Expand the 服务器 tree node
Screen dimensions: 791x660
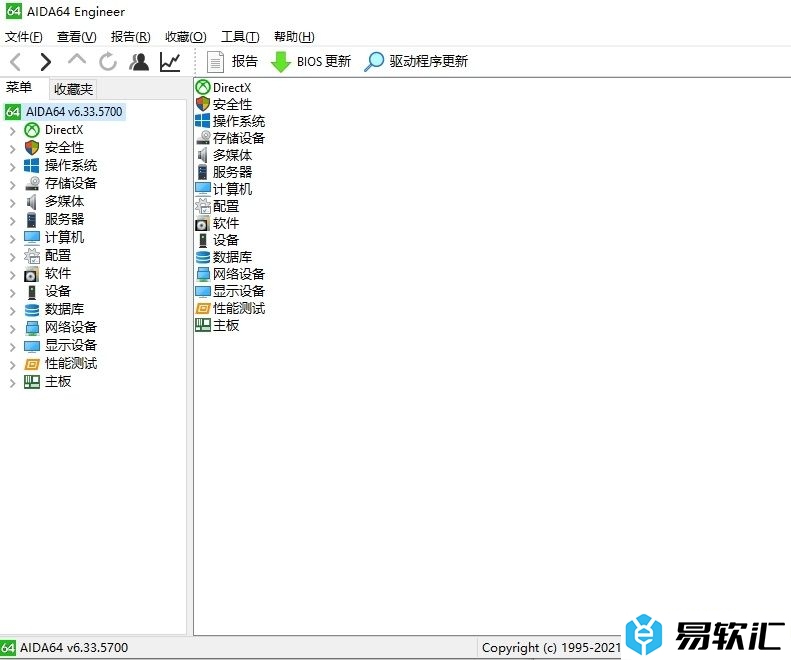[x=13, y=221]
